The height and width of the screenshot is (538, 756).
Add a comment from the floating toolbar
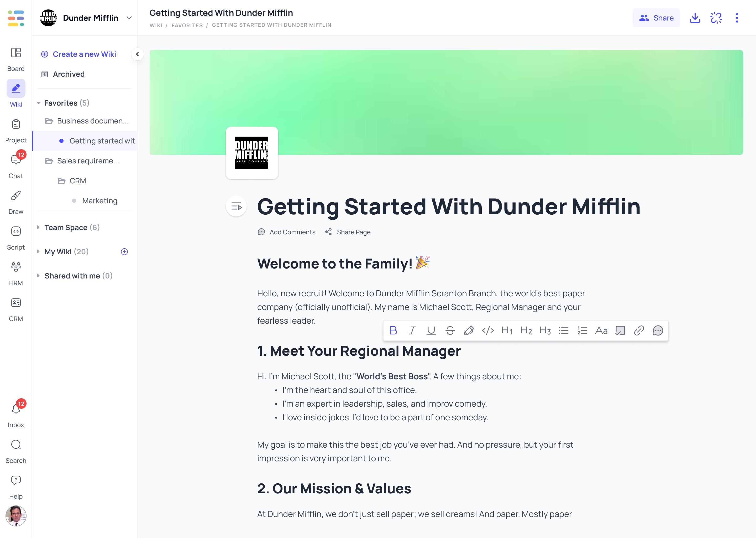[x=658, y=330]
